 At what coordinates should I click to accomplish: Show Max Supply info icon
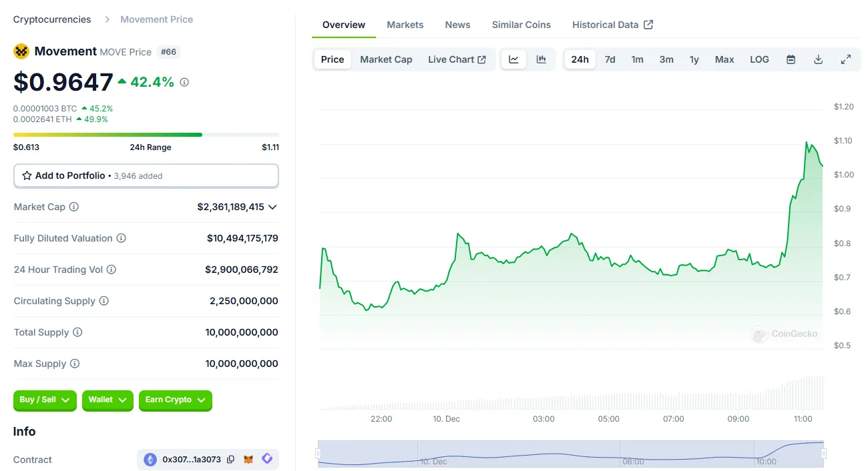[x=75, y=364]
